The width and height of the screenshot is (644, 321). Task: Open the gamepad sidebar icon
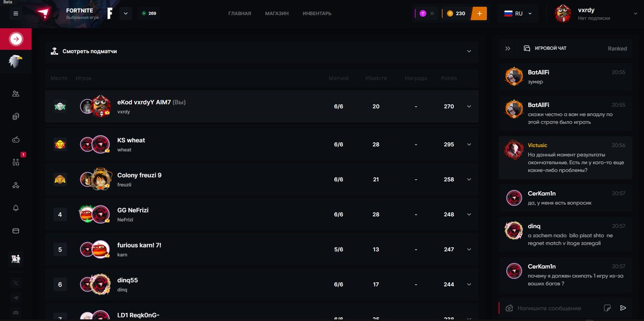[16, 140]
